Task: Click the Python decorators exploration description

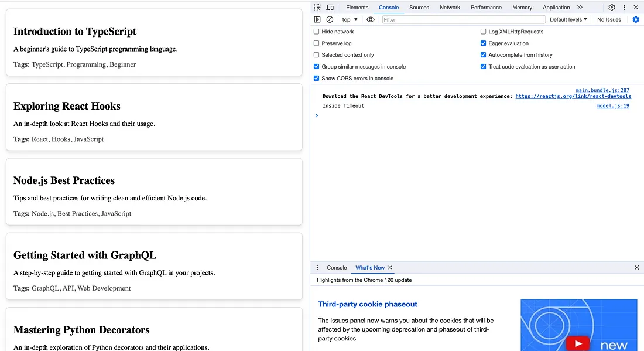Action: click(111, 347)
